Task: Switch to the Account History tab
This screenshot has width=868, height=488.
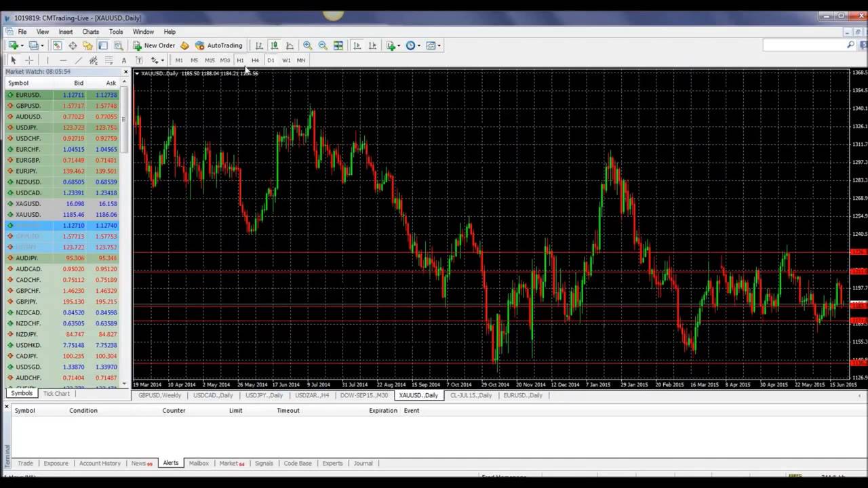Action: pyautogui.click(x=100, y=464)
